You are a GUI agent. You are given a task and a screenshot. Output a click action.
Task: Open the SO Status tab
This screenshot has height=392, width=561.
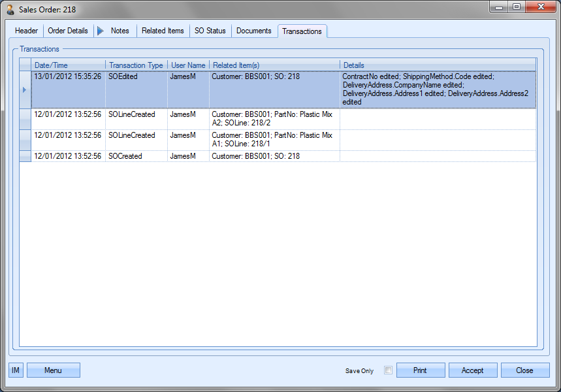pos(210,31)
